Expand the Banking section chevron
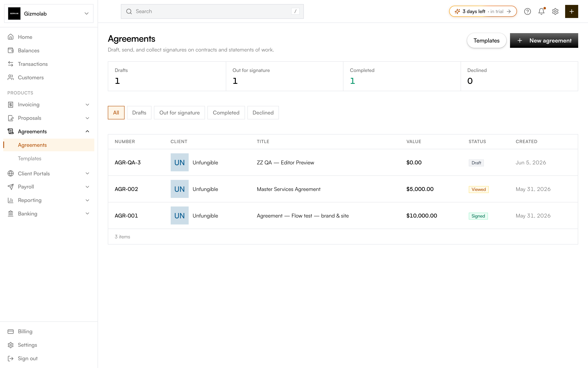Viewport: 588px width, 368px height. 87,214
